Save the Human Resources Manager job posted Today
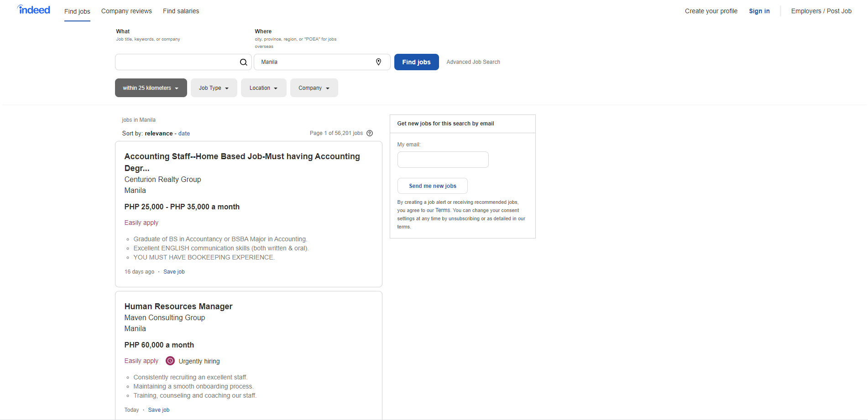The width and height of the screenshot is (868, 420). pos(159,410)
